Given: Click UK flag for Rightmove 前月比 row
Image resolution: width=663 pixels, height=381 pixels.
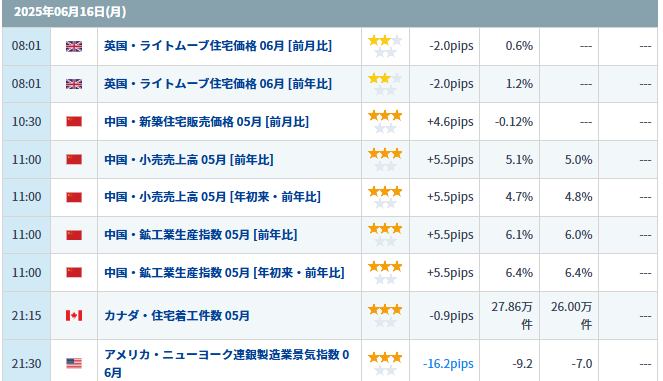Looking at the screenshot, I should click(x=74, y=46).
